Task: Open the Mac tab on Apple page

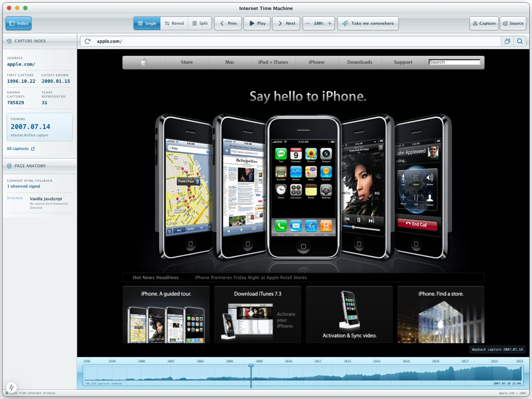Action: pos(230,63)
